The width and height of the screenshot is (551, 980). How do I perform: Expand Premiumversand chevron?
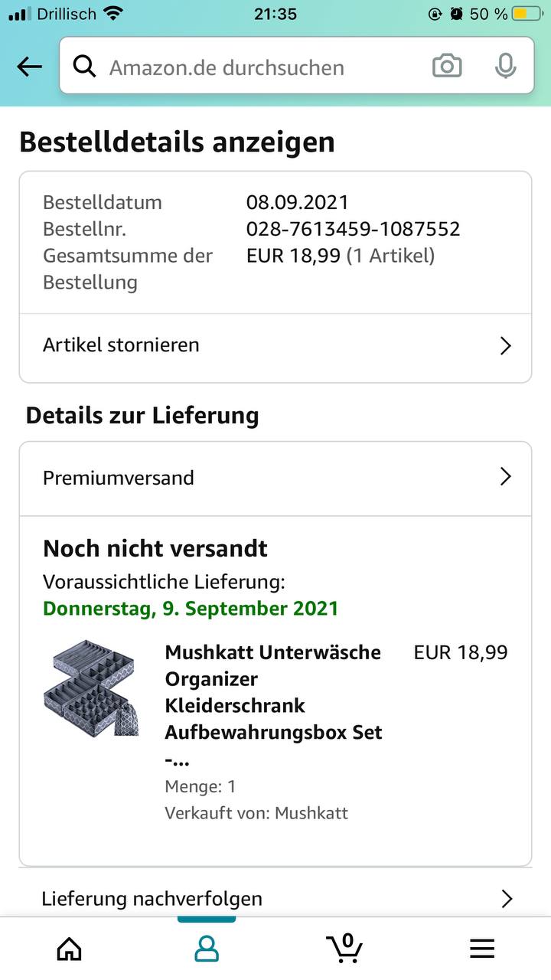(505, 477)
